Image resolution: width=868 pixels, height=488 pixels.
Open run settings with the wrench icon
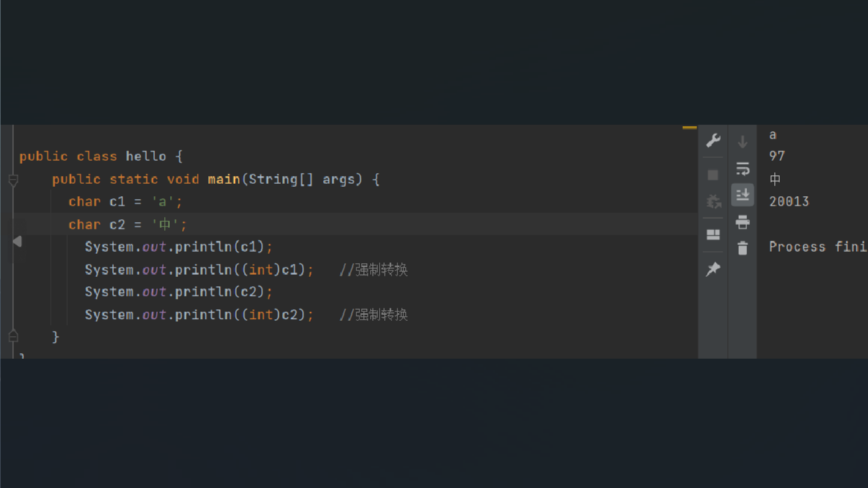(713, 141)
